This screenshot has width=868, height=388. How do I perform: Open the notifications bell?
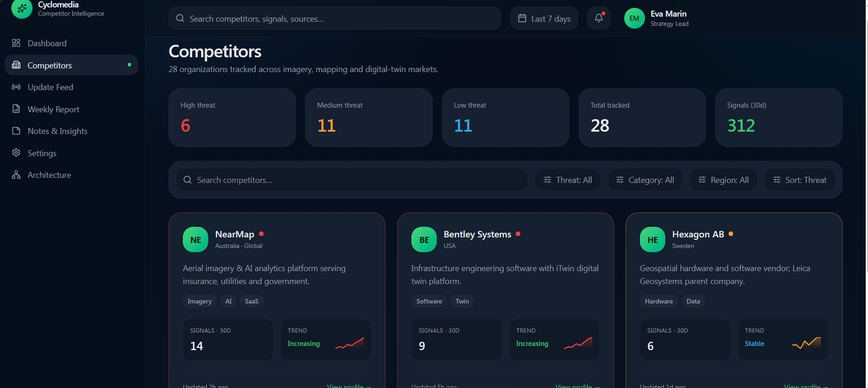pos(599,18)
